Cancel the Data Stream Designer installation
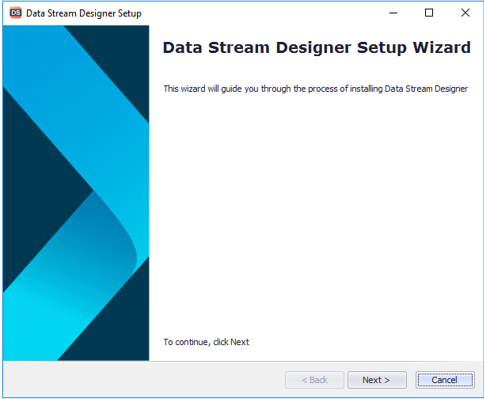484x399 pixels. pos(445,380)
